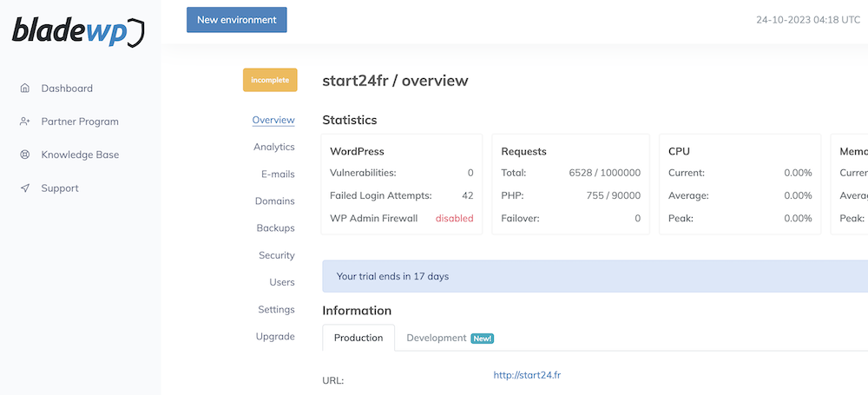Open the Overview section
This screenshot has width=868, height=395.
click(273, 120)
